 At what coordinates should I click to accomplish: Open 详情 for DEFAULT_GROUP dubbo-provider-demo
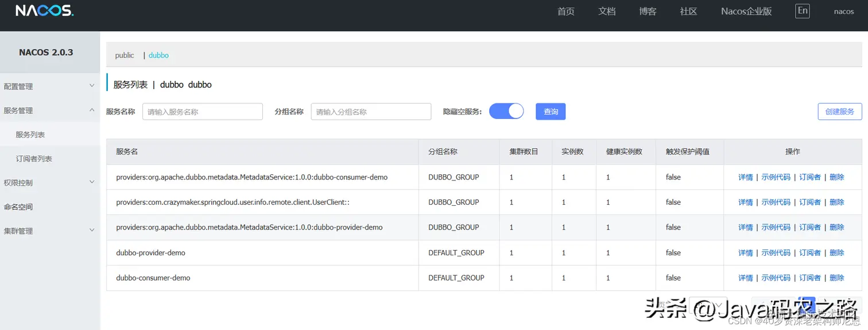[746, 253]
